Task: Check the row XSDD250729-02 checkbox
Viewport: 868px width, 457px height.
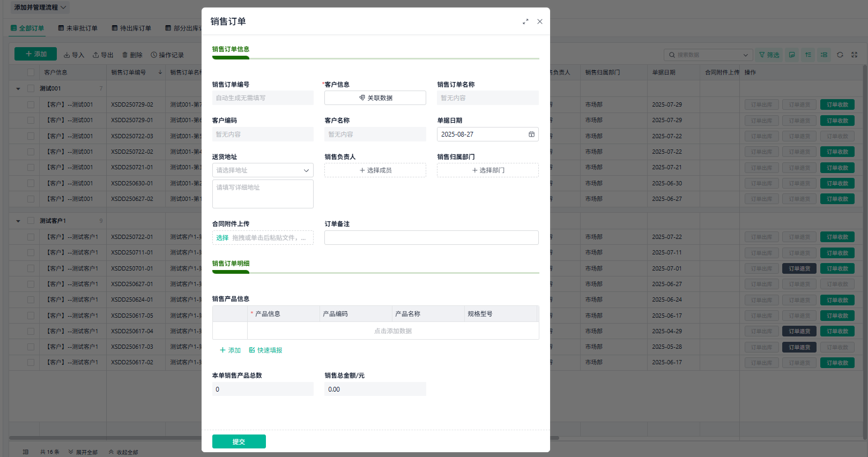Action: [31, 104]
